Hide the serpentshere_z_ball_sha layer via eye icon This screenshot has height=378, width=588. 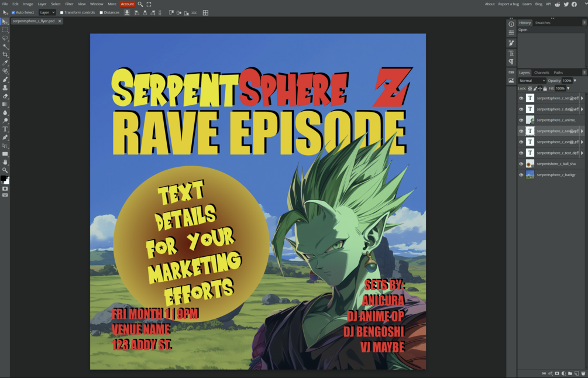(x=521, y=164)
